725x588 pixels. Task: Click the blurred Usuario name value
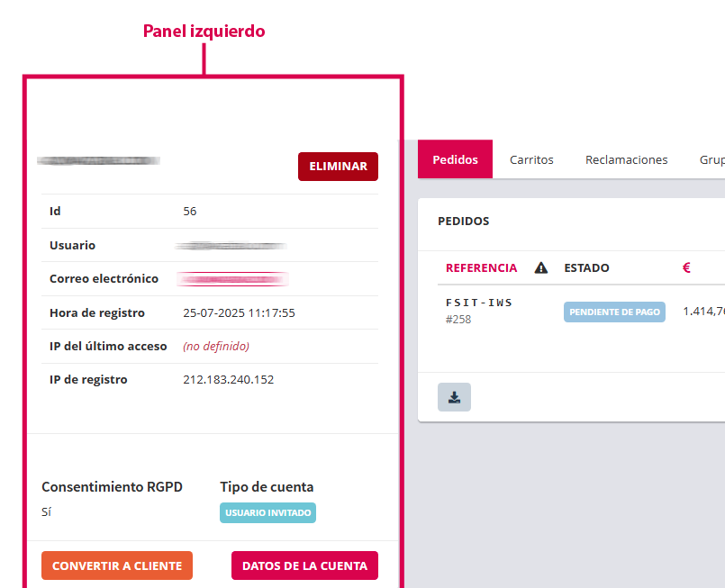coord(231,245)
